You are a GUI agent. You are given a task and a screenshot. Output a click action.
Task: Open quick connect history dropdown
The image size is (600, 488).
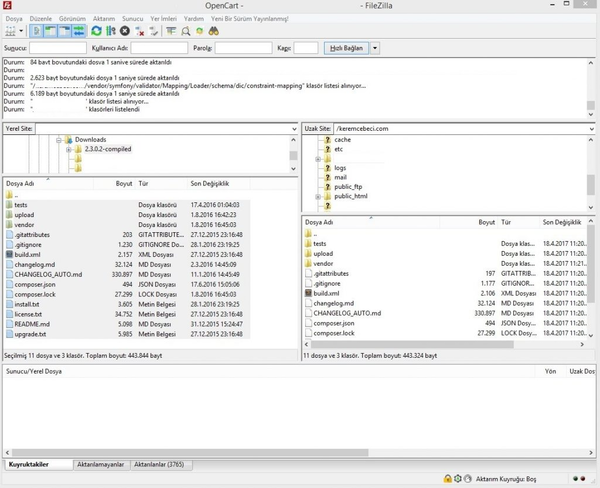tap(375, 48)
